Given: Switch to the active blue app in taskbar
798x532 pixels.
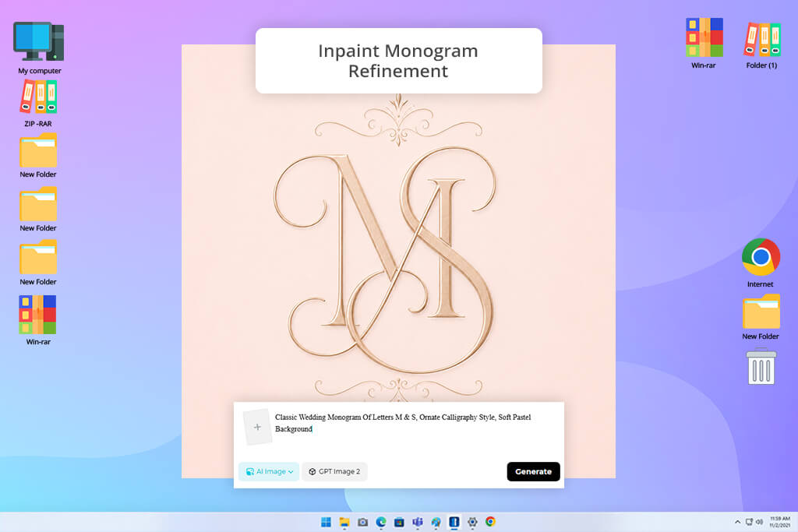Looking at the screenshot, I should 454,522.
